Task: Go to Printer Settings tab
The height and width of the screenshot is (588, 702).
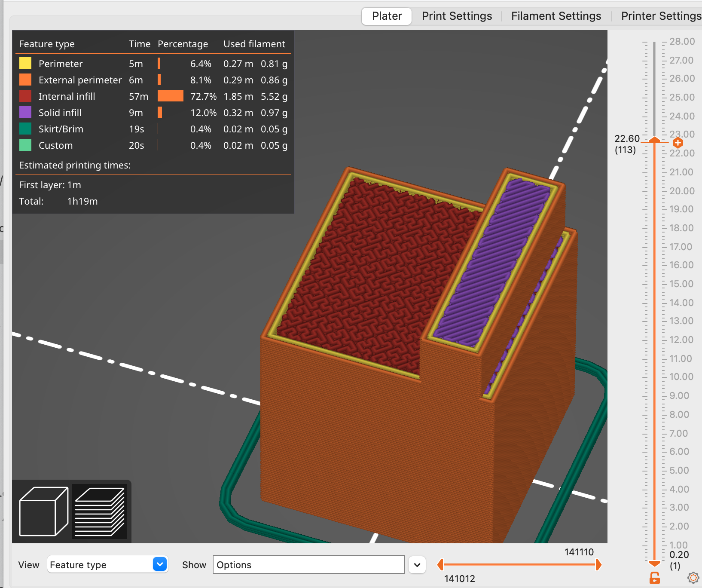Action: click(x=661, y=16)
